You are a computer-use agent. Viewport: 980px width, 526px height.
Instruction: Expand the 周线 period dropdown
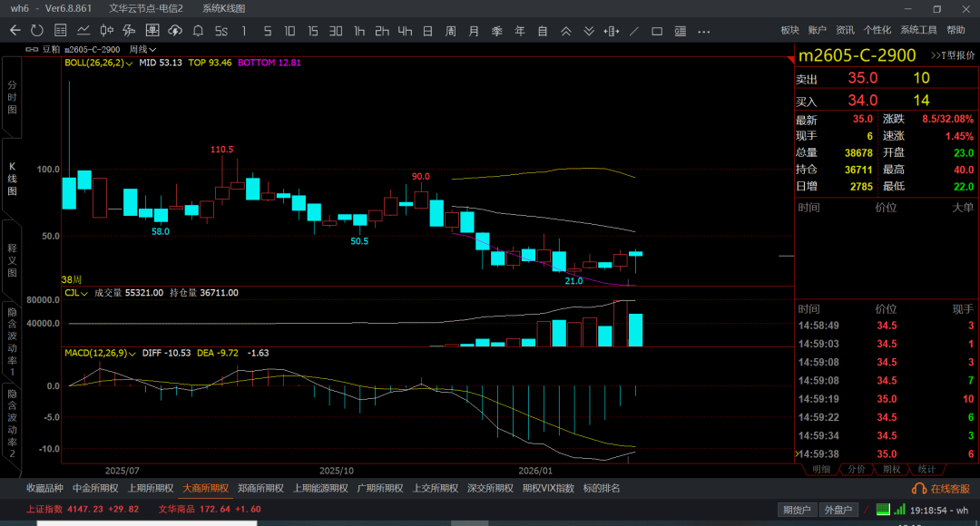click(x=143, y=49)
